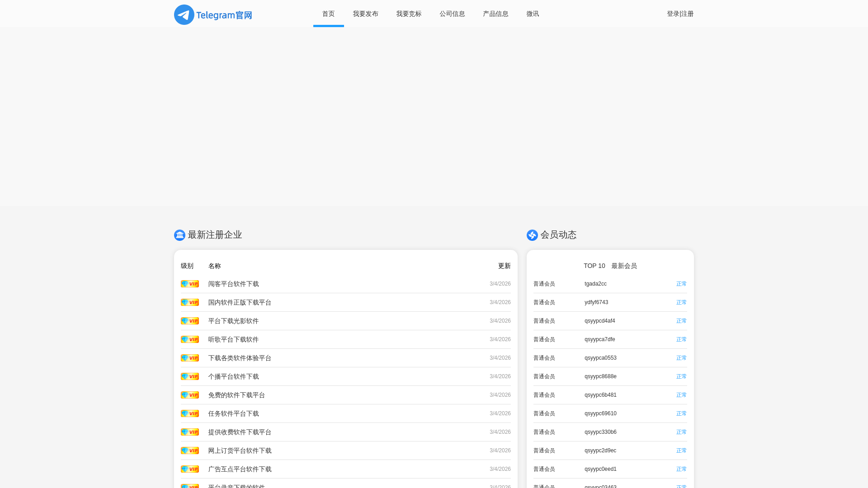Viewport: 868px width, 488px height.
Task: Select member tgada2cc
Action: [x=596, y=284]
